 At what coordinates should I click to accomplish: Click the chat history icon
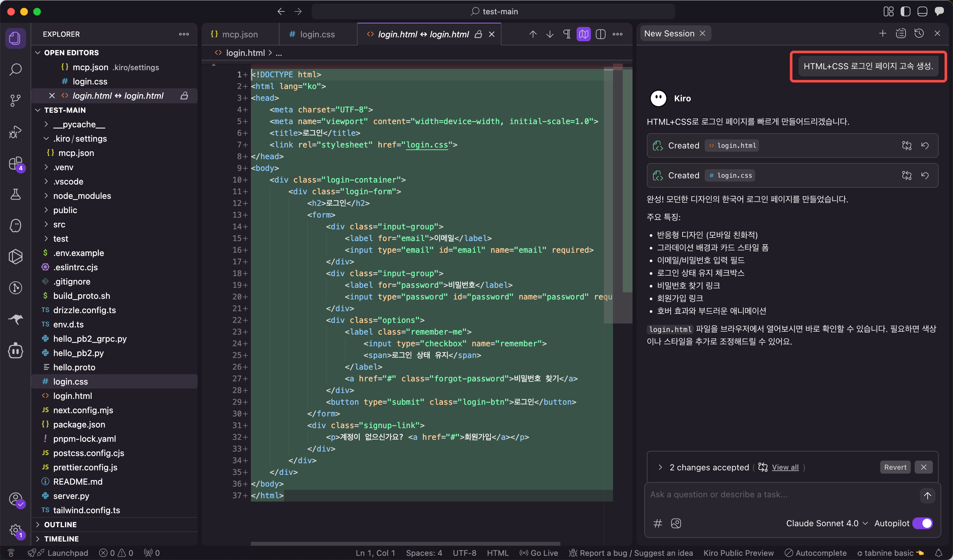[x=919, y=34]
